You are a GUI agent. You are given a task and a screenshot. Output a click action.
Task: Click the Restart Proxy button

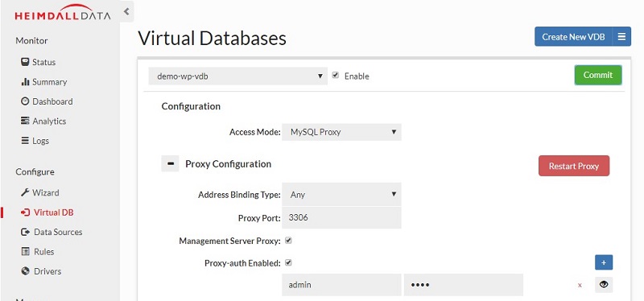(x=574, y=166)
